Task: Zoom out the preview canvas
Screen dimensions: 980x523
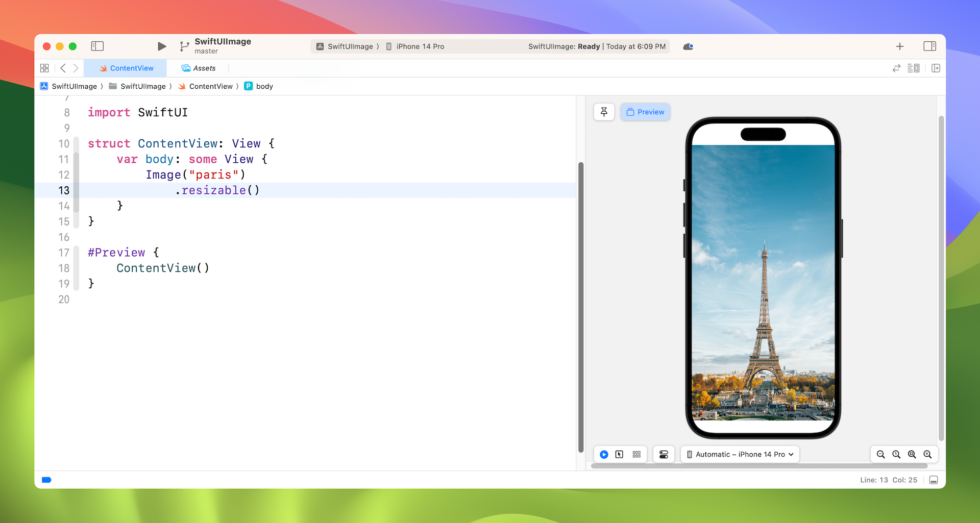Action: click(880, 454)
